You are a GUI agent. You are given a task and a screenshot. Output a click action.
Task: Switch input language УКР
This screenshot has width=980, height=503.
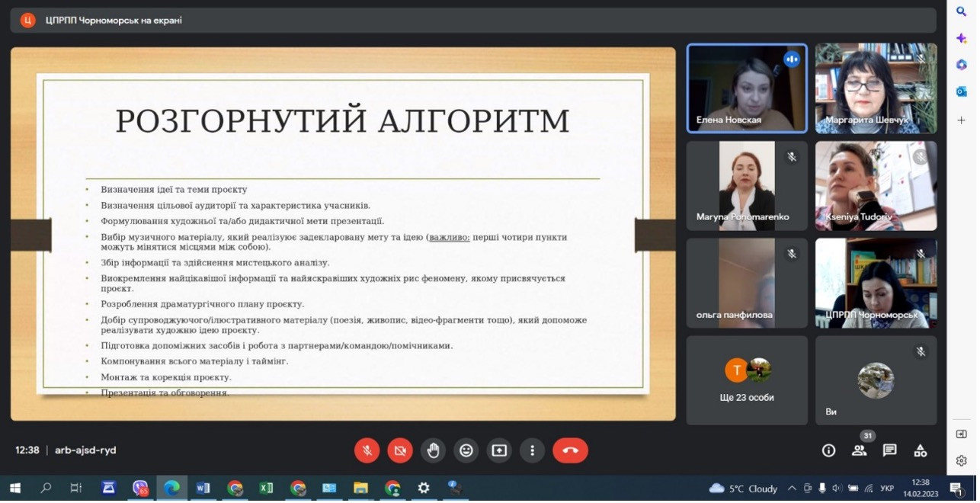coord(887,489)
